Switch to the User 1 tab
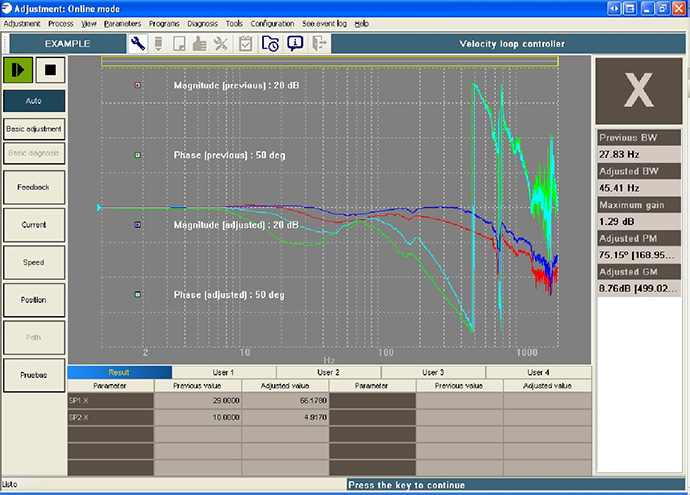This screenshot has width=690, height=495. click(224, 372)
